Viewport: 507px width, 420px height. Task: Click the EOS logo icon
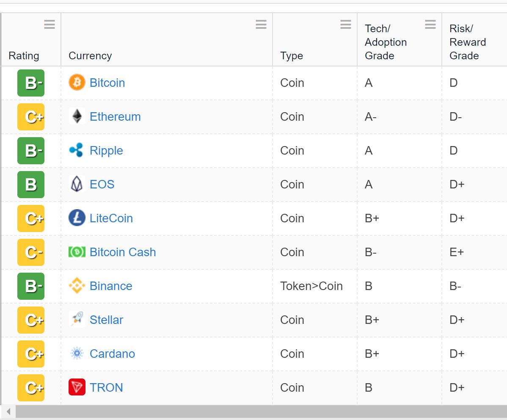click(x=77, y=184)
